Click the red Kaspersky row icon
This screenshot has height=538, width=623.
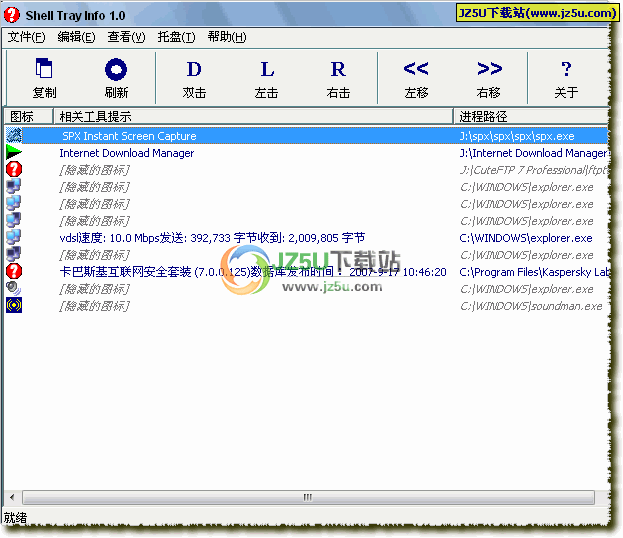[x=14, y=271]
